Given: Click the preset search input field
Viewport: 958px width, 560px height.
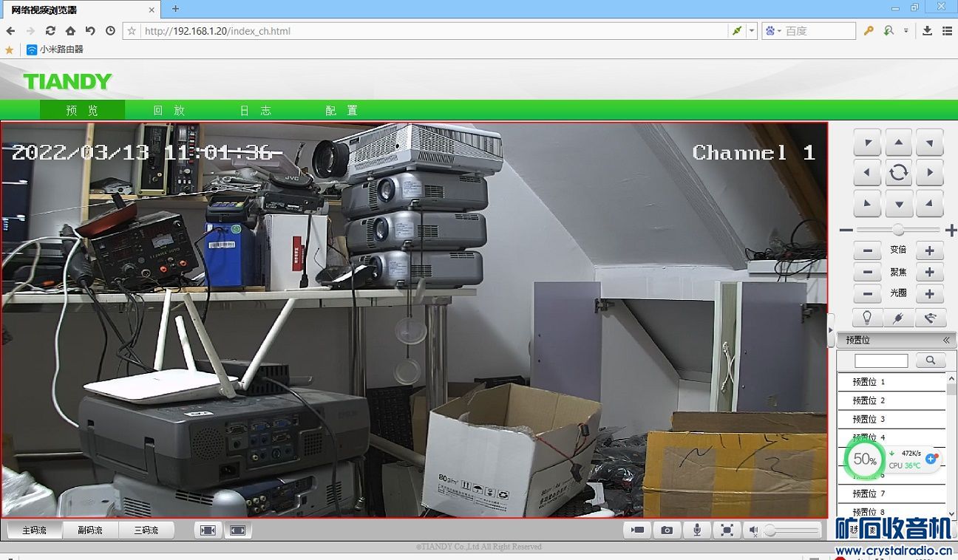Looking at the screenshot, I should [881, 361].
